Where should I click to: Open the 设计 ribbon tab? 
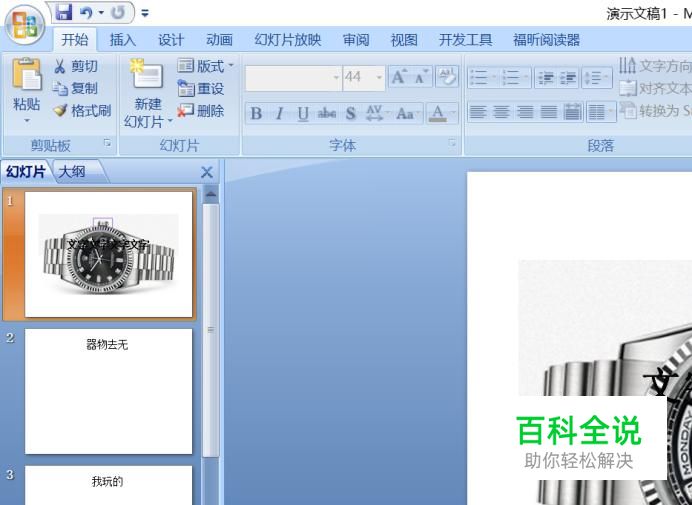(171, 40)
